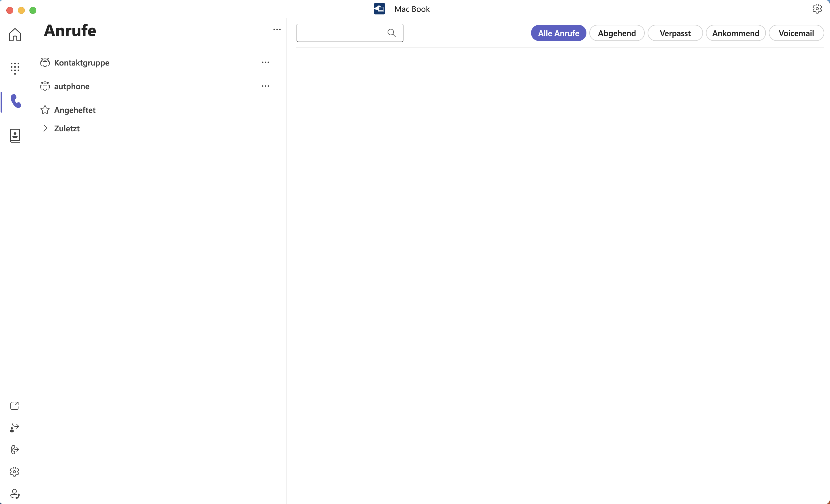Viewport: 830px width, 504px height.
Task: Open the gear settings icon in bottom sidebar
Action: pos(14,472)
